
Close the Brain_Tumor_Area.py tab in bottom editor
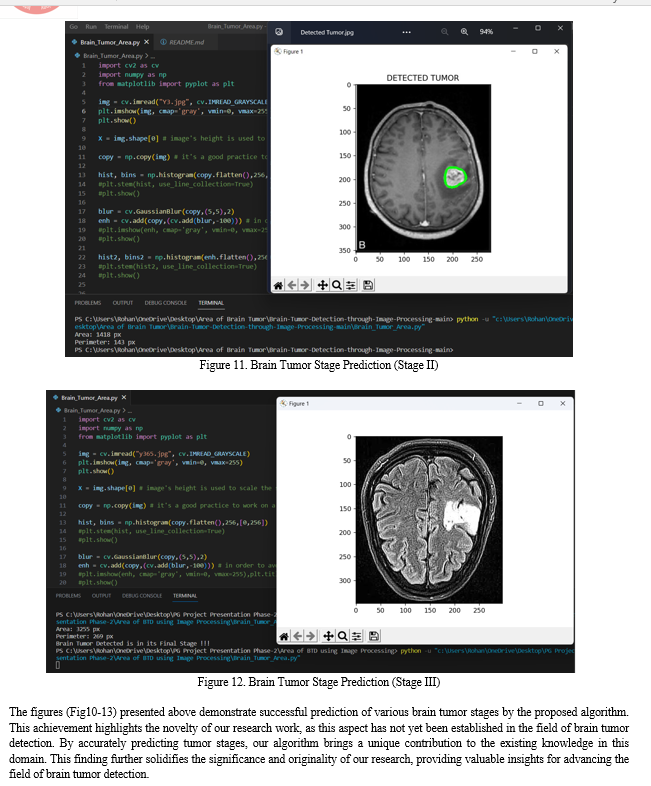coord(124,398)
